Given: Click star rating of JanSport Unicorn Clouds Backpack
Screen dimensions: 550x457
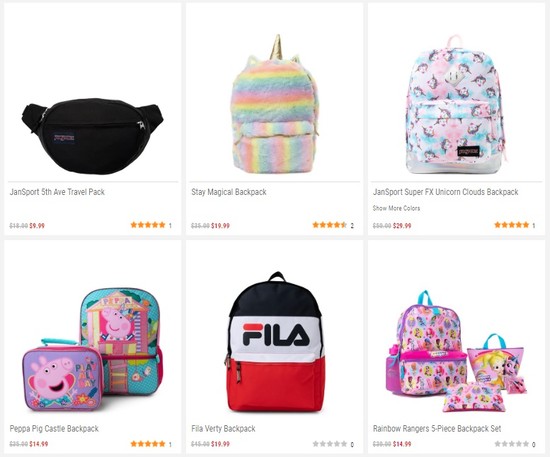Looking at the screenshot, I should [511, 225].
